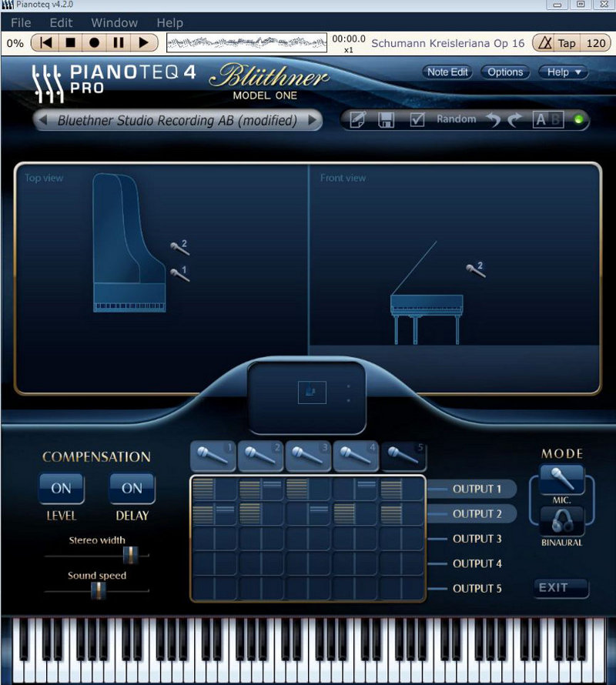
Task: Select microphone 2 in top view
Action: pos(179,247)
